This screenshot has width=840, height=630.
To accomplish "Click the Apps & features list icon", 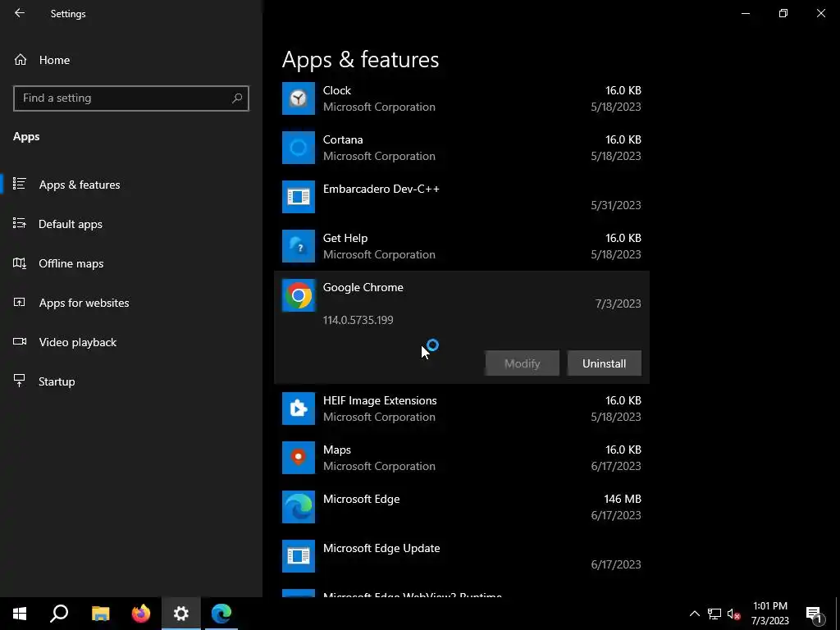I will 20,184.
